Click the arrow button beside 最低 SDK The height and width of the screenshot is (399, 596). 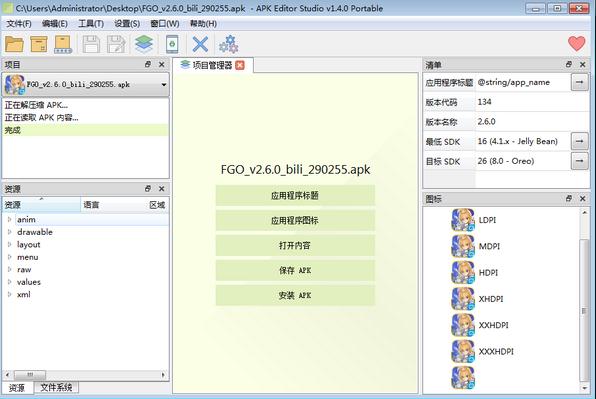click(579, 141)
